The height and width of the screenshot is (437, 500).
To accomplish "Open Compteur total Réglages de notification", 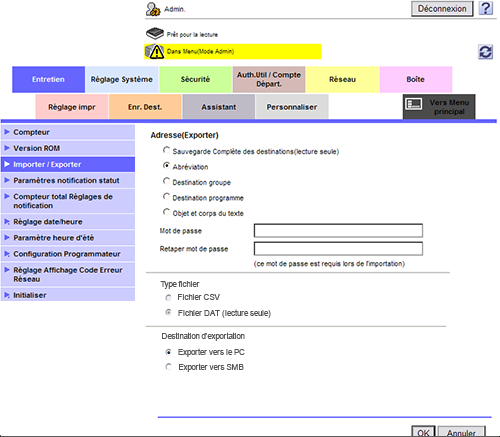I will click(68, 201).
